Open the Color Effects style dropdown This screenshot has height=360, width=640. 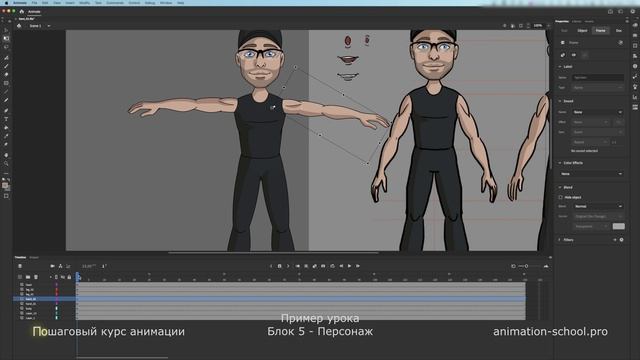[591, 174]
